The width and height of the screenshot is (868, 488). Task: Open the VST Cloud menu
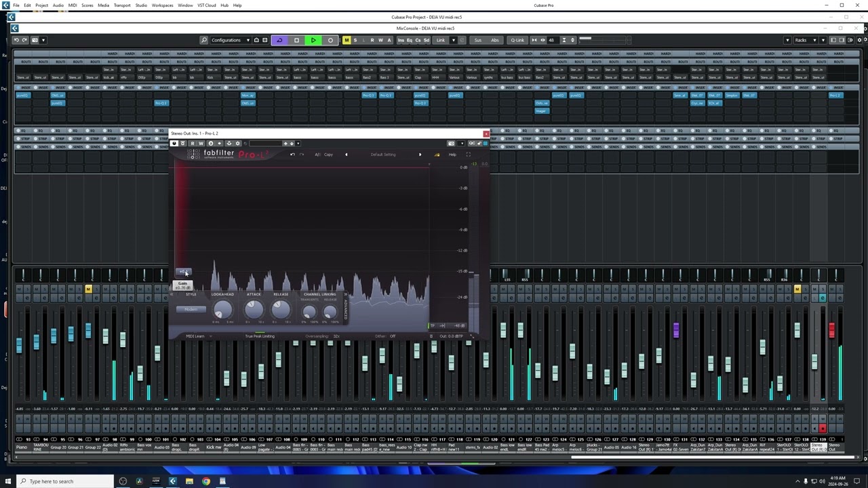coord(206,5)
